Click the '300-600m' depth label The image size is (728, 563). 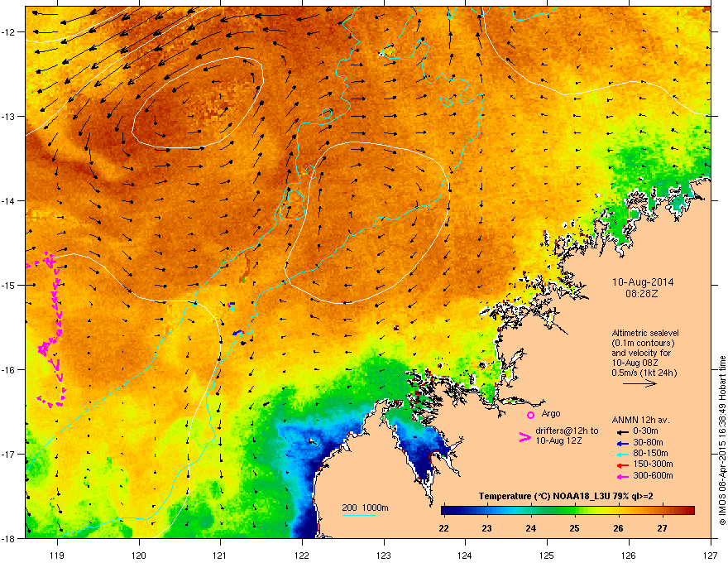point(653,476)
